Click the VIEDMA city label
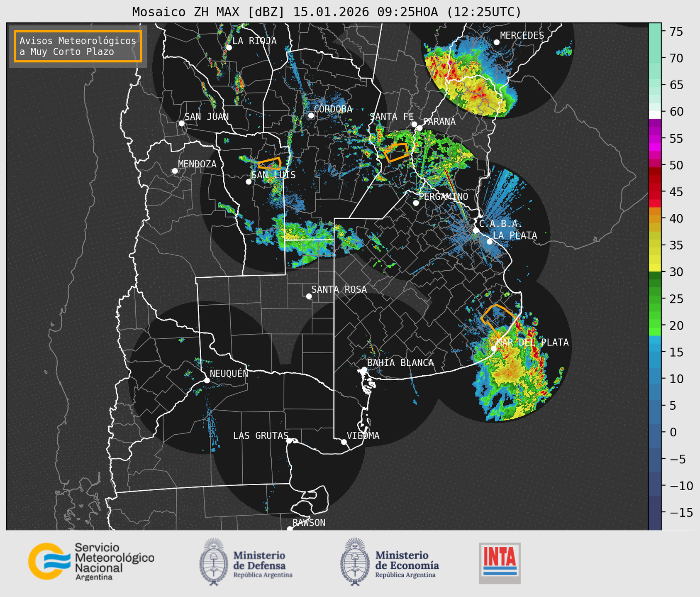The height and width of the screenshot is (597, 700). tap(363, 436)
